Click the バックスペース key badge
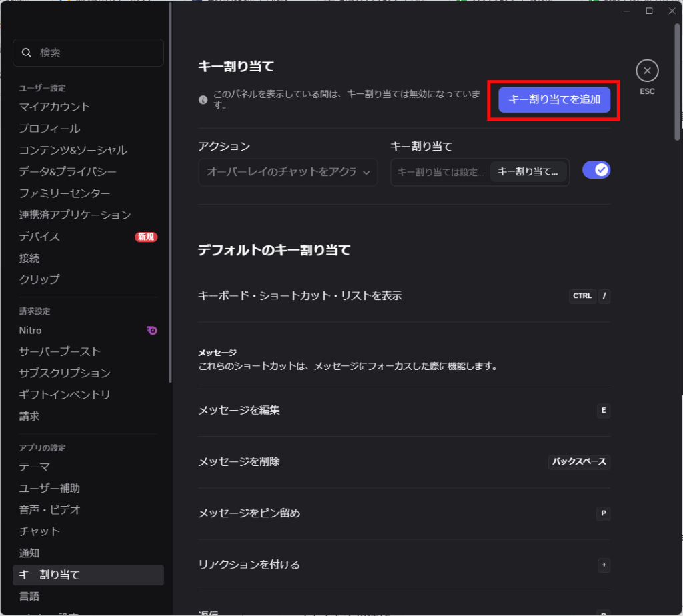The width and height of the screenshot is (683, 616). pos(579,462)
